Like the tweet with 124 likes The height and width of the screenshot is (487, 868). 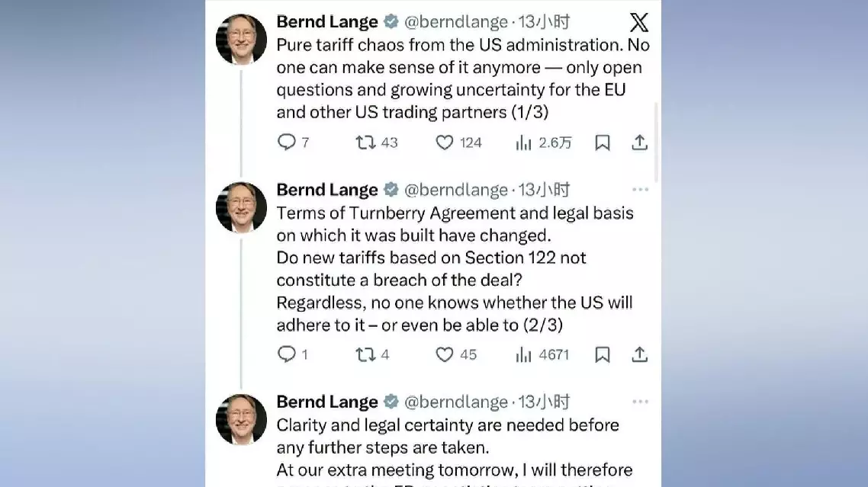[445, 143]
